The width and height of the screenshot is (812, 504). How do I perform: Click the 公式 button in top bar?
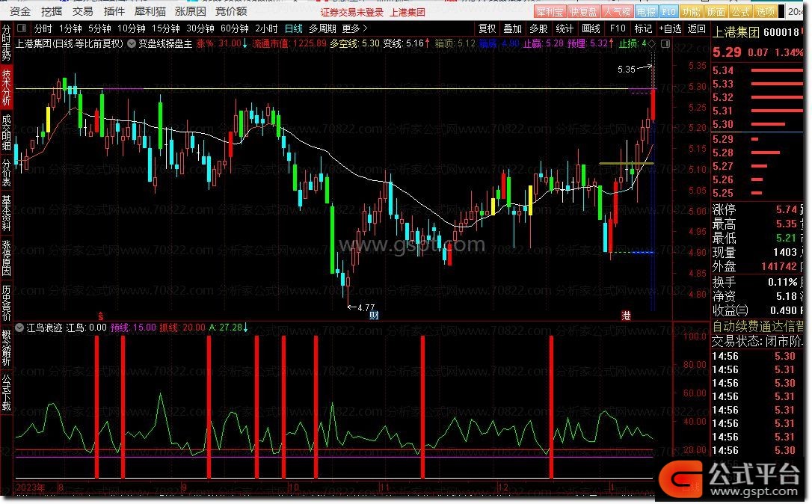tap(740, 11)
